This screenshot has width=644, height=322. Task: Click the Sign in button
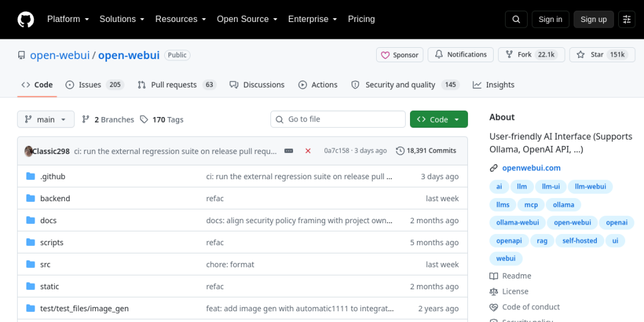(550, 19)
